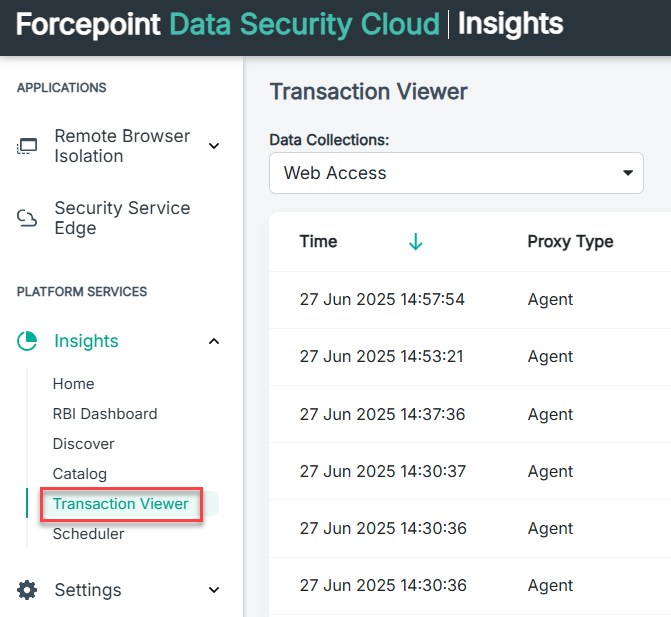Image resolution: width=671 pixels, height=617 pixels.
Task: Expand the Remote Browser Isolation chevron
Action: (x=214, y=146)
